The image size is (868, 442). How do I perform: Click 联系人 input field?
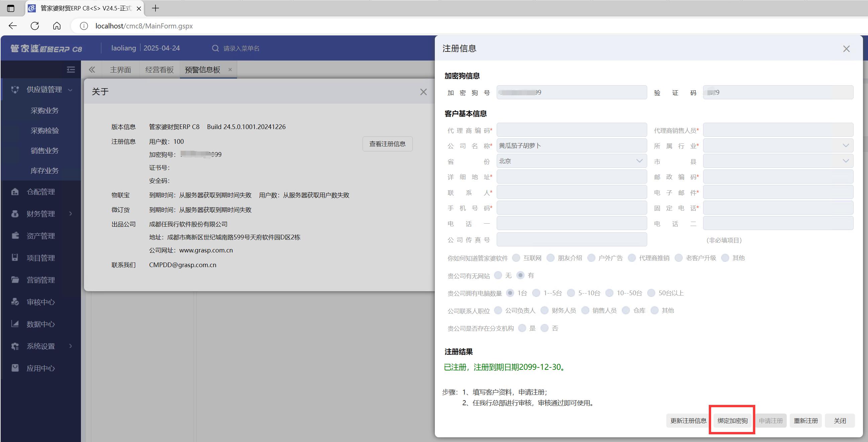click(x=572, y=192)
